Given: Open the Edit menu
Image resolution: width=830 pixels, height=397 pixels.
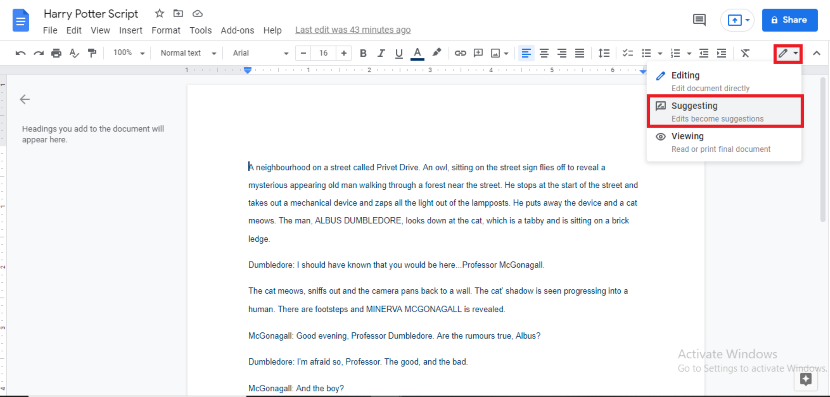Looking at the screenshot, I should pyautogui.click(x=74, y=30).
